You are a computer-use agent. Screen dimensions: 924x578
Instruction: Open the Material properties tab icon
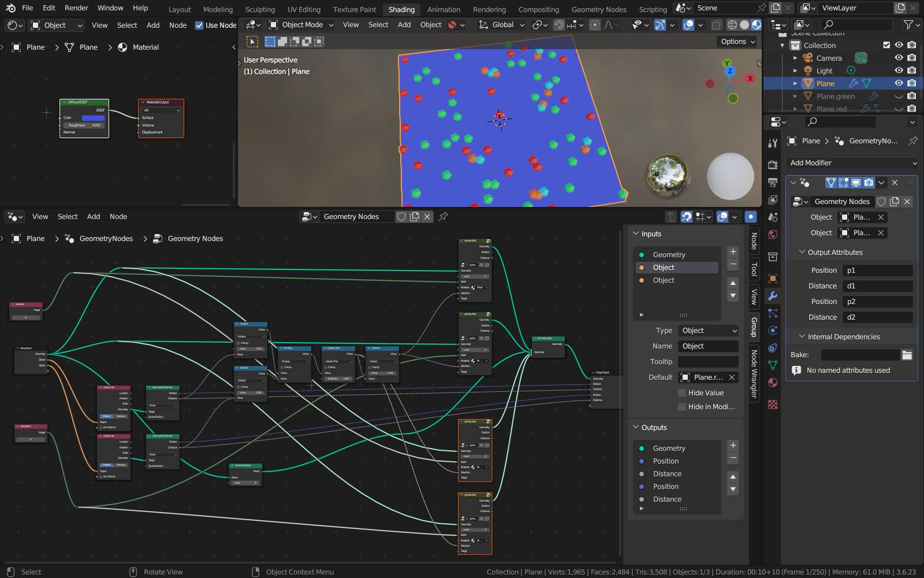pyautogui.click(x=773, y=383)
